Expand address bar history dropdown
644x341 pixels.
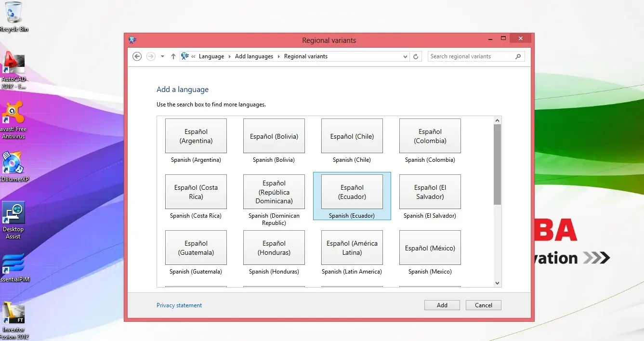coord(406,56)
